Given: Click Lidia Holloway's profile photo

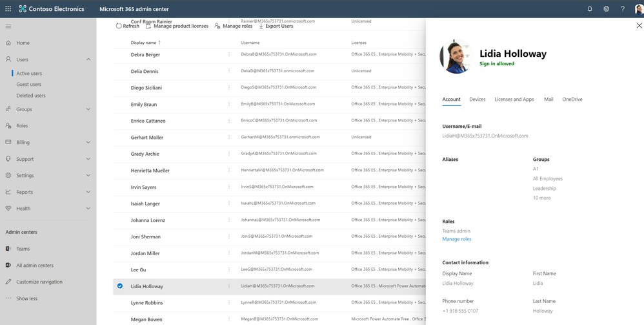Looking at the screenshot, I should point(456,56).
